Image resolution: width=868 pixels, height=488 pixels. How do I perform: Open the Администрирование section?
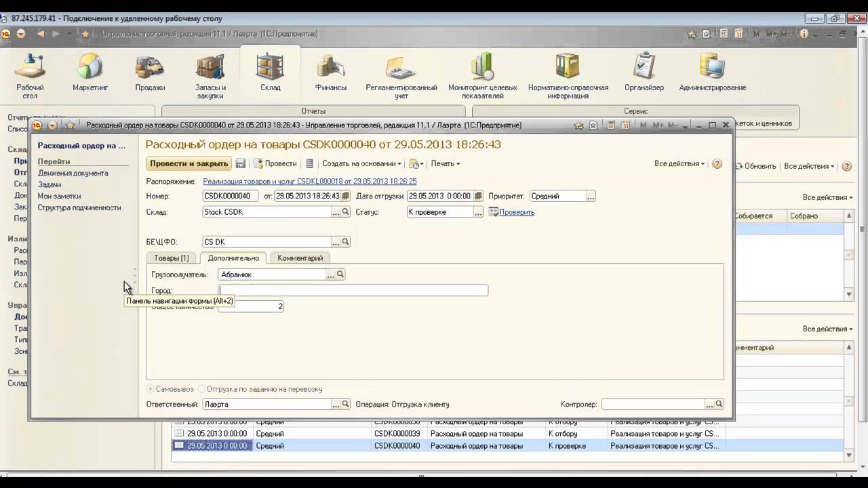click(713, 72)
